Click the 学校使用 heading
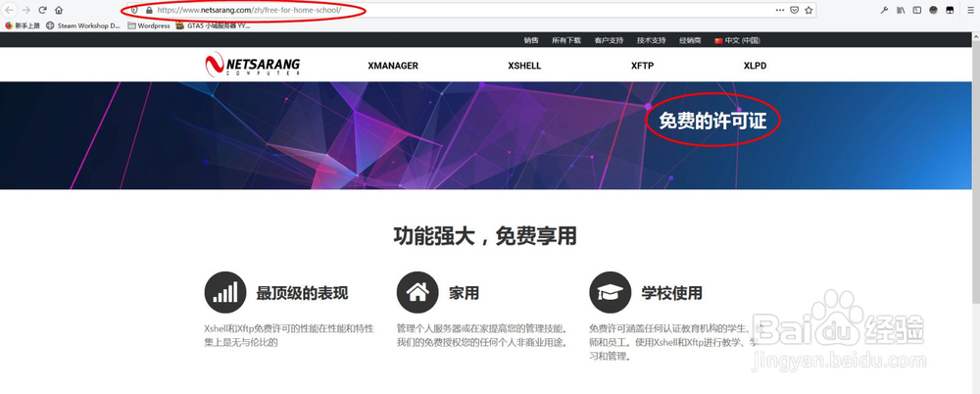This screenshot has width=980, height=394. 672,293
